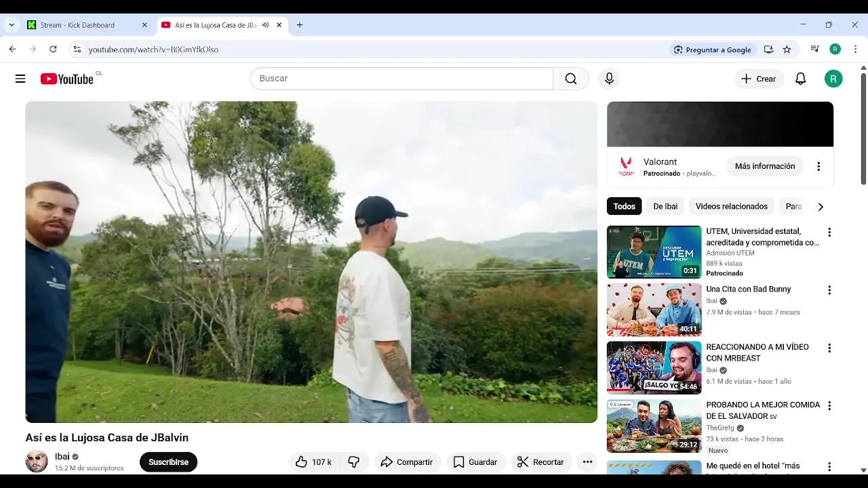Click the video title Así es la Lujosa Casa de JBalvin
The width and height of the screenshot is (868, 488).
click(x=107, y=438)
